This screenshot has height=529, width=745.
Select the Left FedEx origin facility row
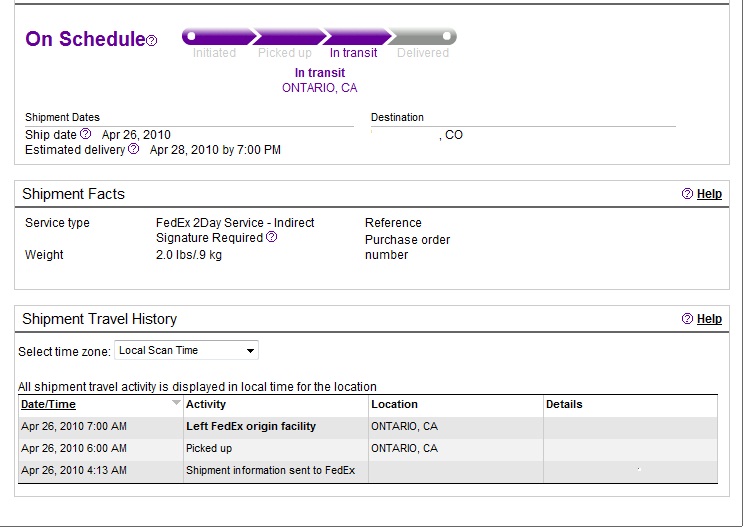tap(251, 427)
